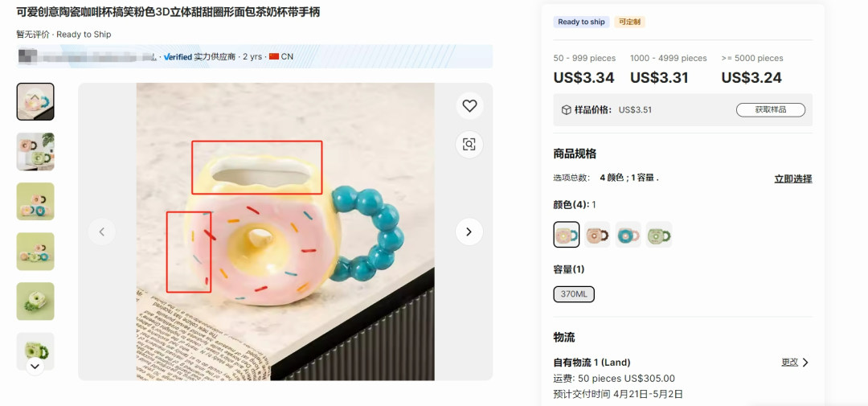Choose the blue donut mug color
The image size is (868, 406).
coord(628,234)
